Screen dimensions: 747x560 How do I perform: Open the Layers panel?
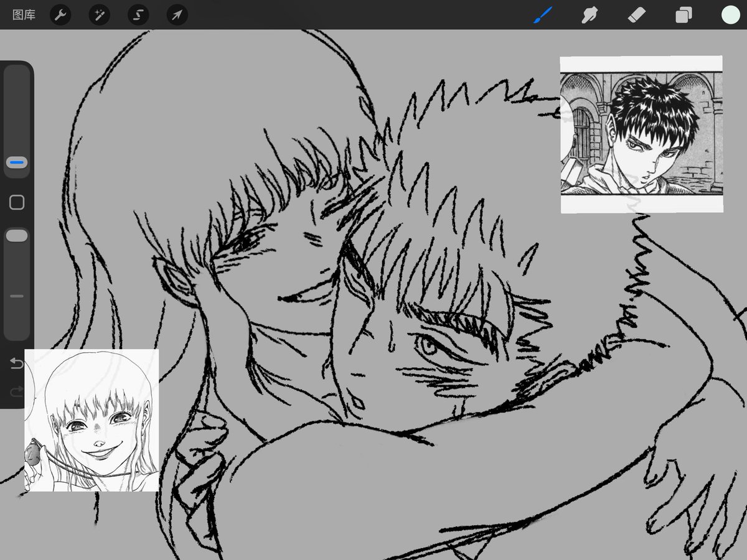[684, 15]
